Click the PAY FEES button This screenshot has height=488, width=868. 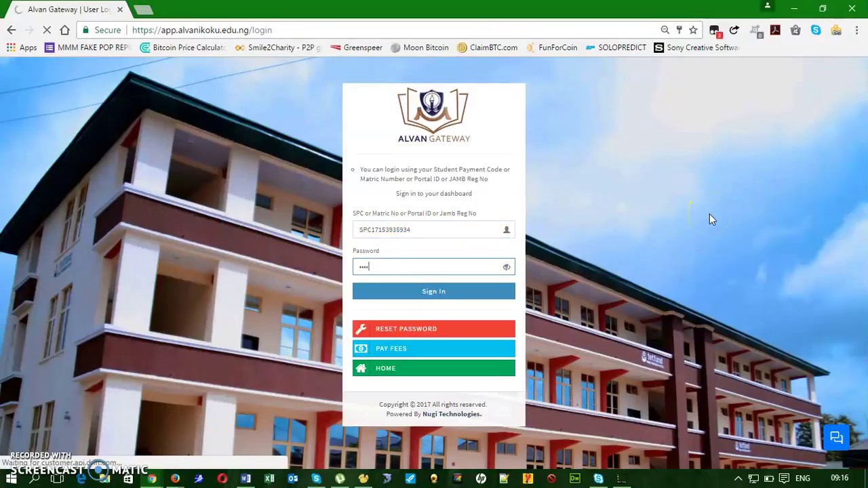coord(433,348)
